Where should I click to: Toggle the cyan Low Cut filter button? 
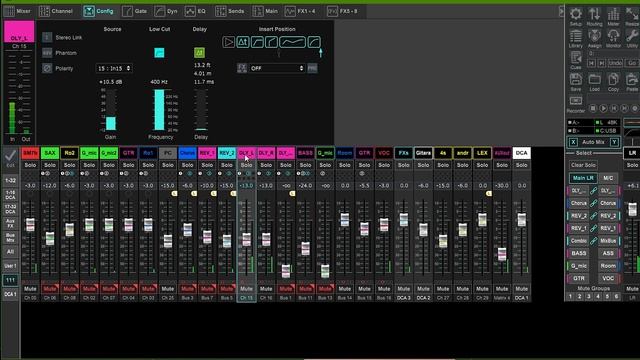coord(159,53)
